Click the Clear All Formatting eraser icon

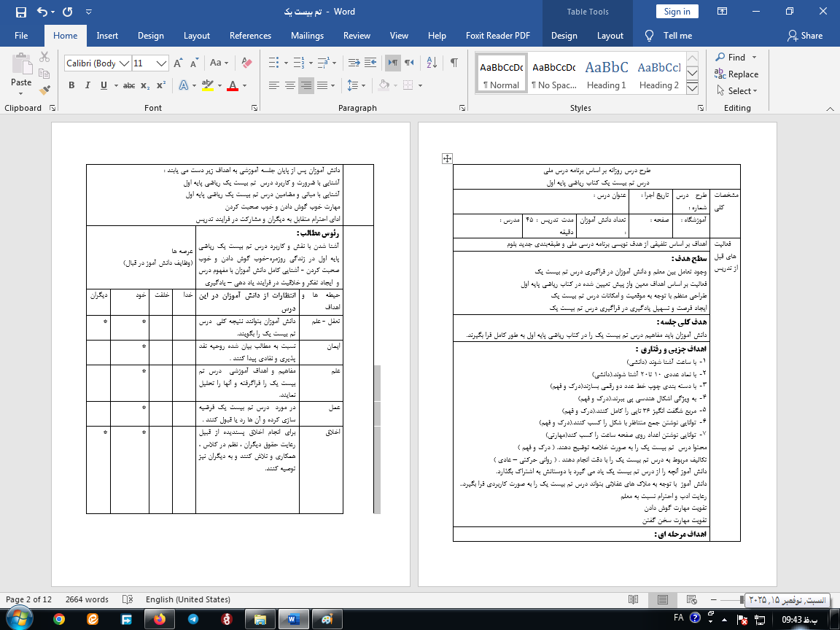coord(246,63)
